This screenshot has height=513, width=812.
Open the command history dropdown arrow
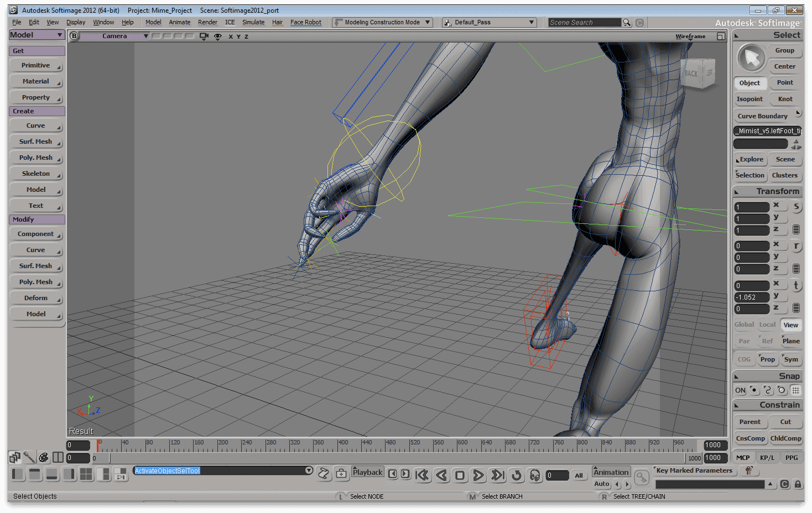pyautogui.click(x=309, y=470)
